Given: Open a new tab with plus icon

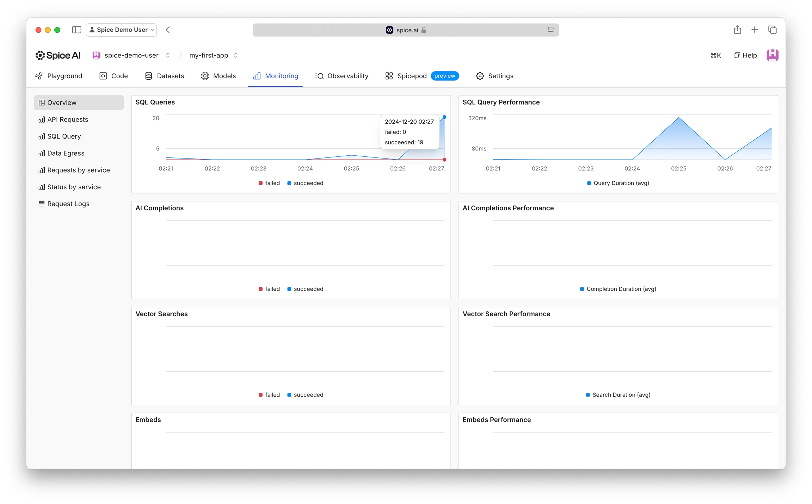Looking at the screenshot, I should point(755,30).
